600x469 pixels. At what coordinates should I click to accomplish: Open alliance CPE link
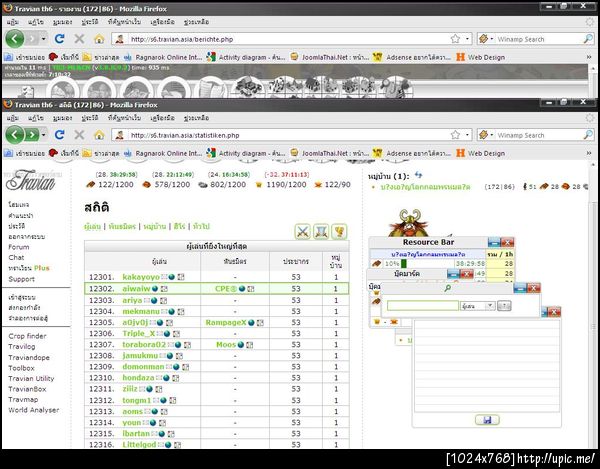pos(226,289)
